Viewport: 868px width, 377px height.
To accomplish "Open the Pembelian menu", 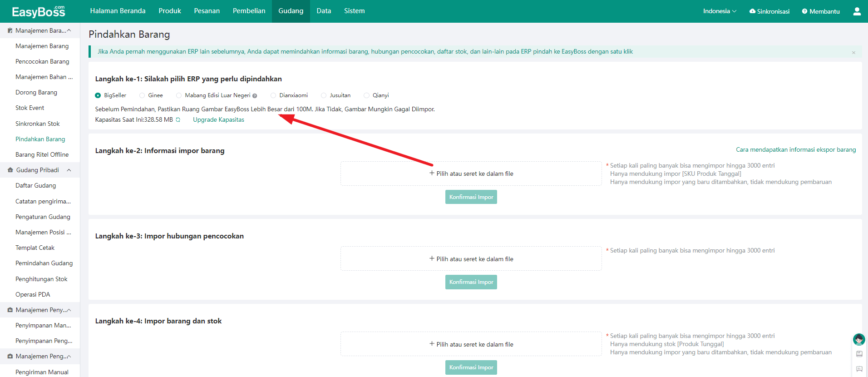I will coord(249,11).
